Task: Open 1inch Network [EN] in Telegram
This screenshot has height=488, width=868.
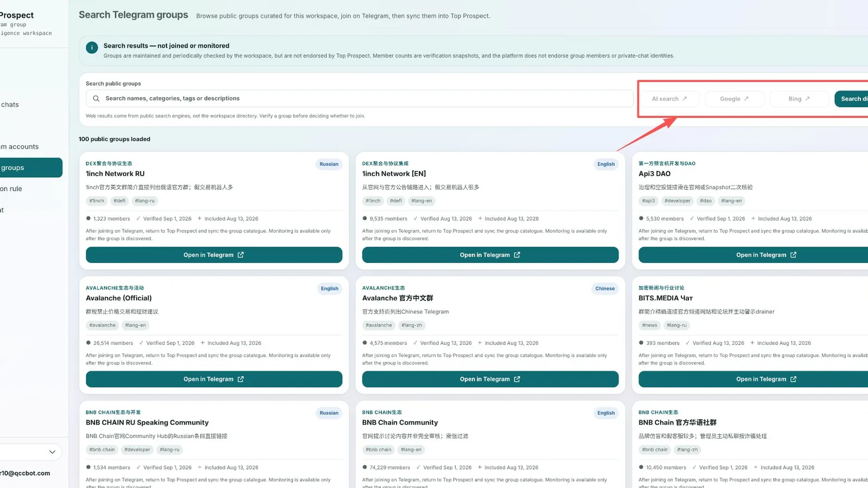Action: pyautogui.click(x=490, y=255)
